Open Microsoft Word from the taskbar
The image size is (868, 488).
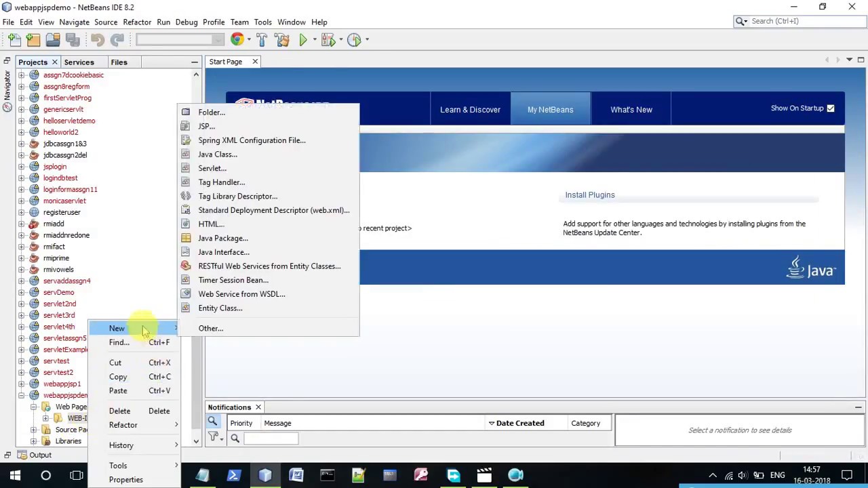(x=296, y=475)
